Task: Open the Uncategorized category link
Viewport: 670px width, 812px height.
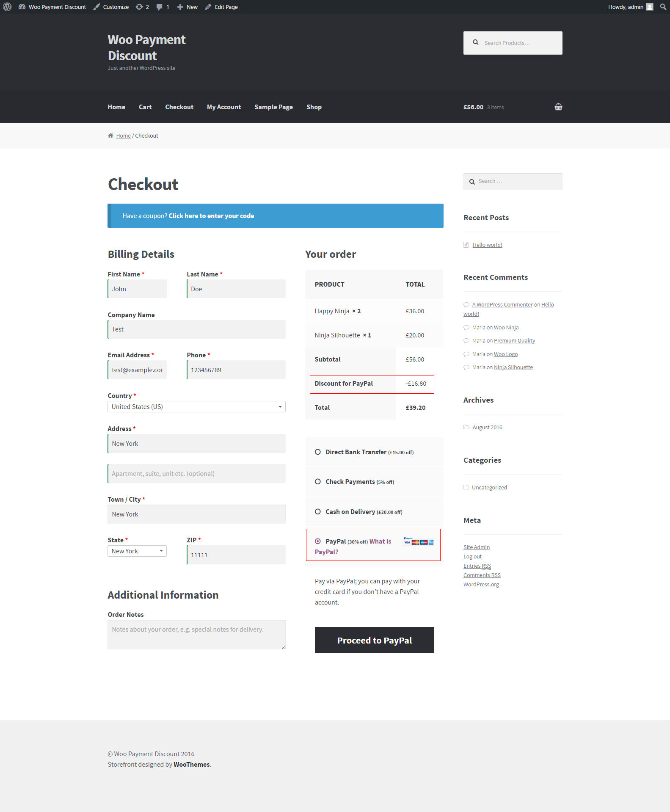Action: 489,488
